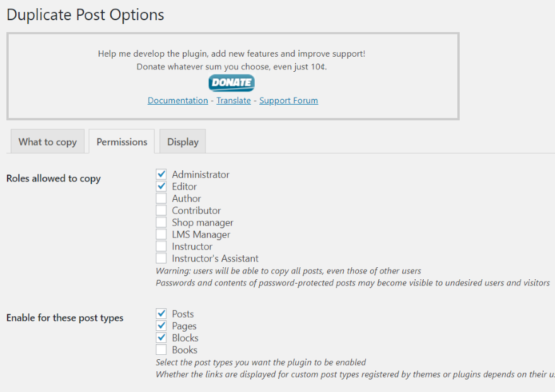This screenshot has height=392, width=555.
Task: Disable the Pages post type
Action: point(161,326)
